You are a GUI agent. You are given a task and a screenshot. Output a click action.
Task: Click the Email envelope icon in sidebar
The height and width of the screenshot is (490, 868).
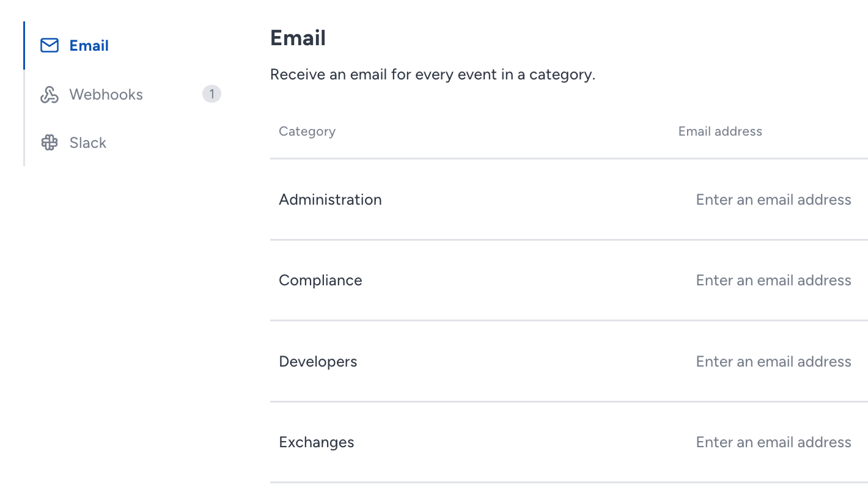point(50,46)
